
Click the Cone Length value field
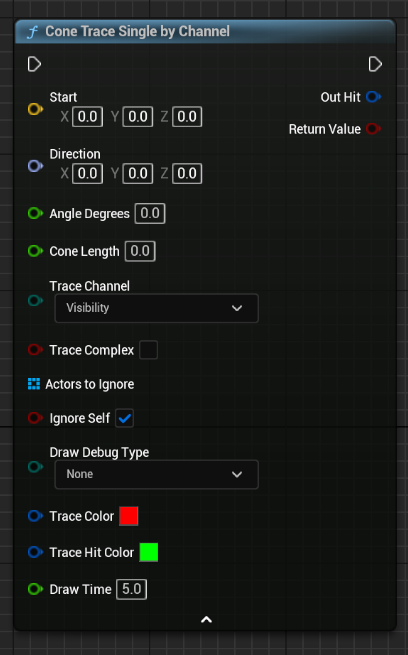(x=140, y=251)
